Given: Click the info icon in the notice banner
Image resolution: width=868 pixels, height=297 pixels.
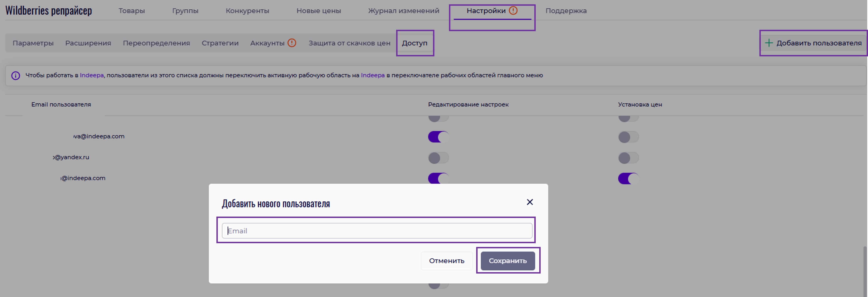Looking at the screenshot, I should (16, 75).
